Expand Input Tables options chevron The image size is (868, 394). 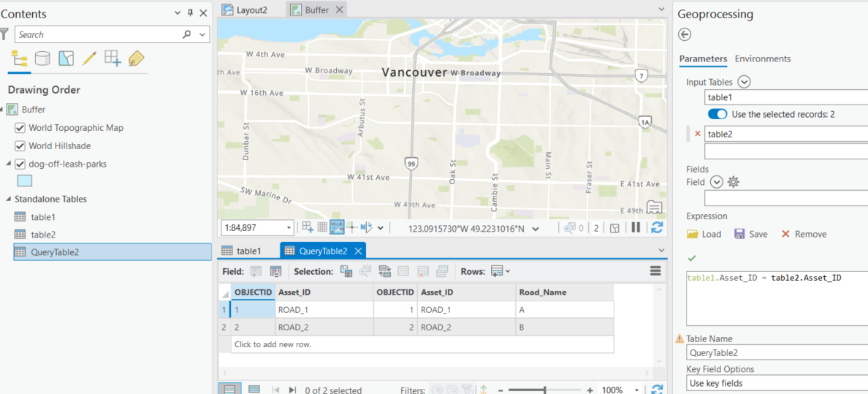(744, 82)
